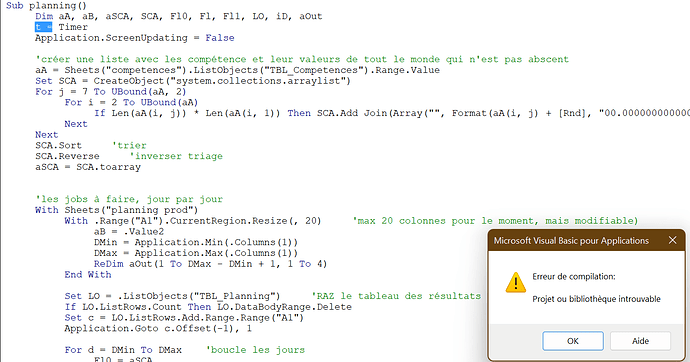Screen dimensions: 690x362
Task: Click the 'inverser triage' comment
Action: (176, 156)
